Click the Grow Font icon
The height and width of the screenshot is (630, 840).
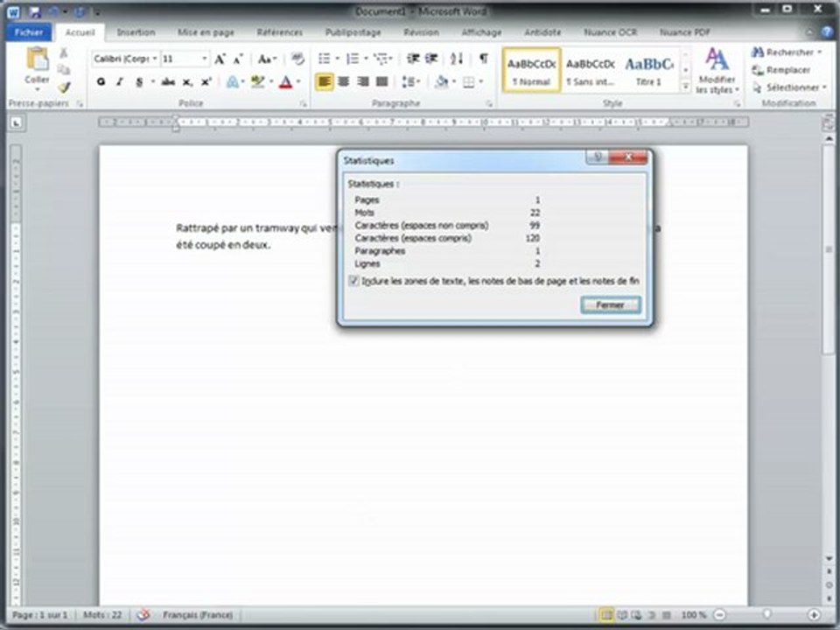220,59
